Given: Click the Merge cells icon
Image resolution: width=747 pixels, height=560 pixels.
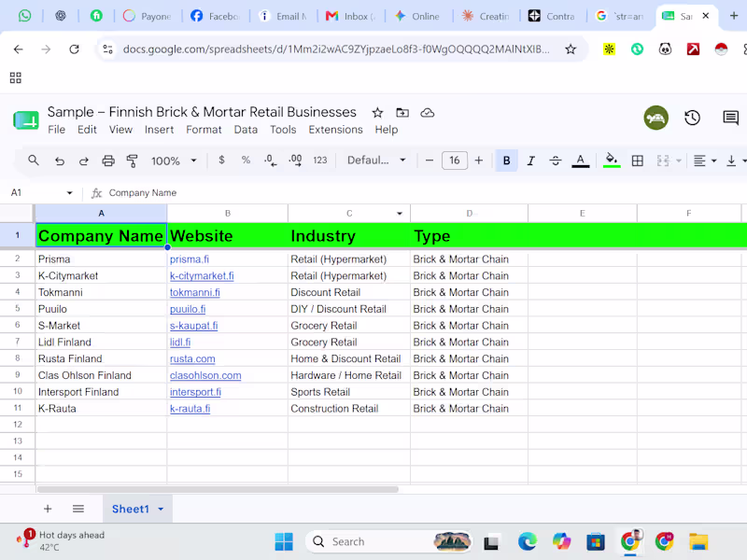Looking at the screenshot, I should click(x=663, y=161).
